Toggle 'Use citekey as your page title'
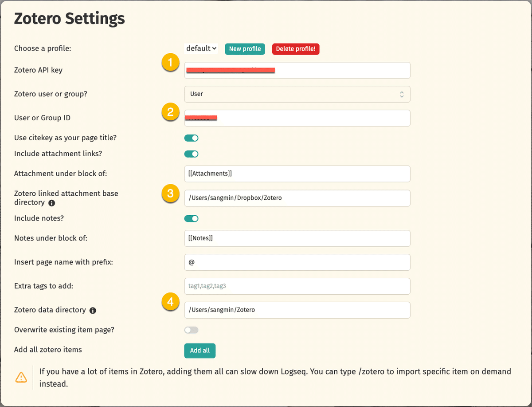Screen dimensions: 532x407 coord(192,138)
